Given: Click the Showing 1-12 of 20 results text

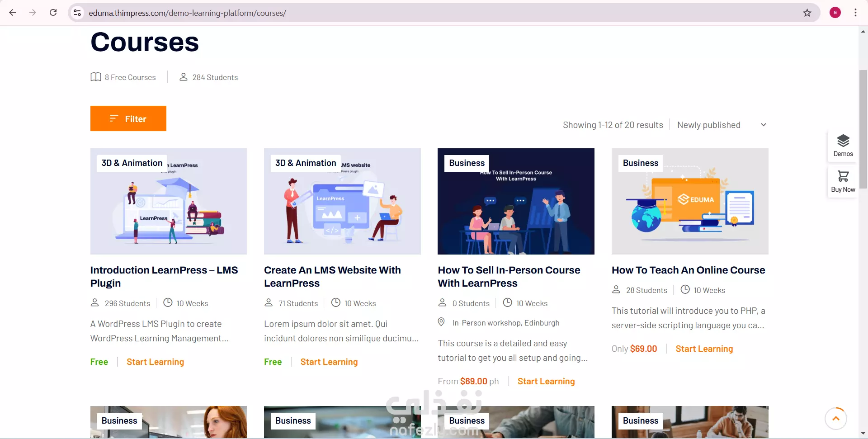Looking at the screenshot, I should [x=613, y=125].
